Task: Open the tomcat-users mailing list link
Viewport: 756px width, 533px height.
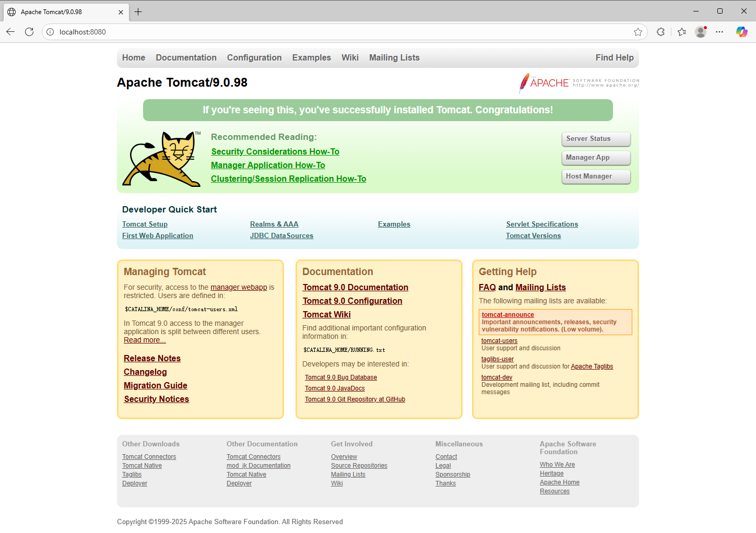Action: click(x=499, y=341)
